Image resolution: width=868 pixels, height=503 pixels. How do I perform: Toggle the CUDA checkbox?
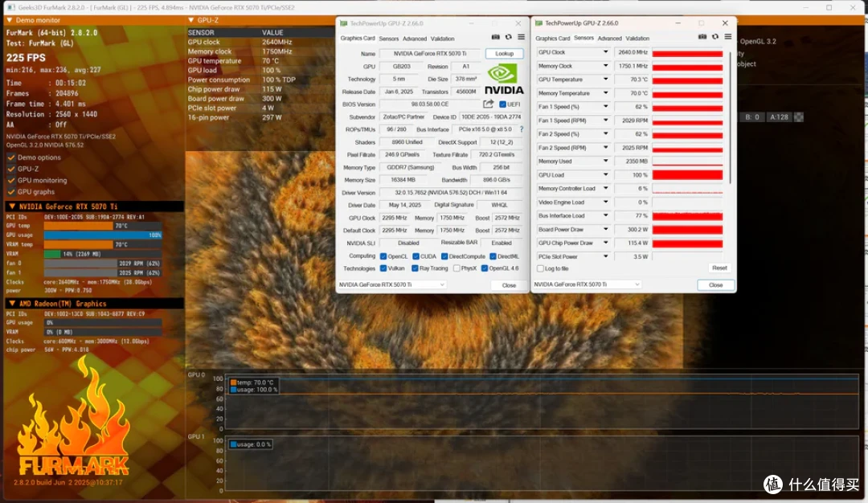coord(416,256)
